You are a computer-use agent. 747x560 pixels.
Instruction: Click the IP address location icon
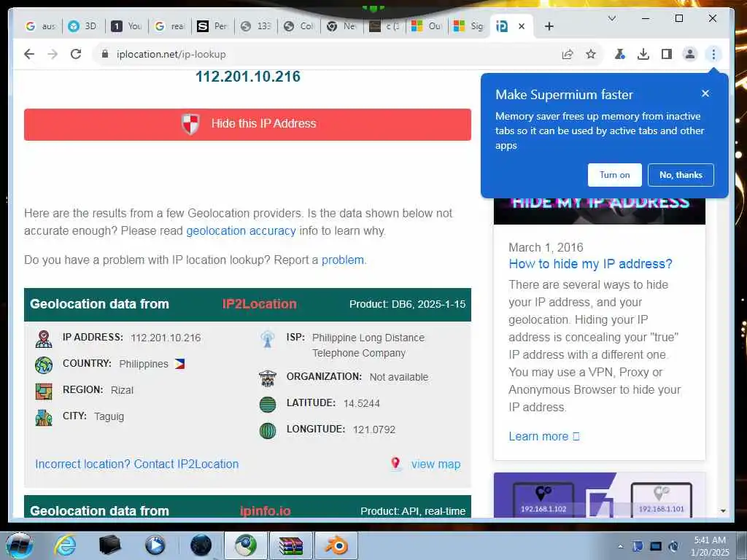[x=44, y=338]
